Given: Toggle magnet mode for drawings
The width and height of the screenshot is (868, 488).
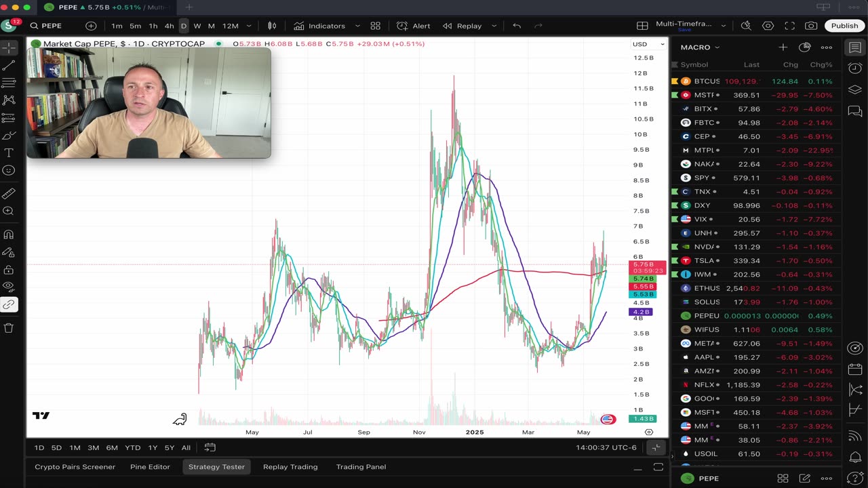Looking at the screenshot, I should [x=9, y=235].
